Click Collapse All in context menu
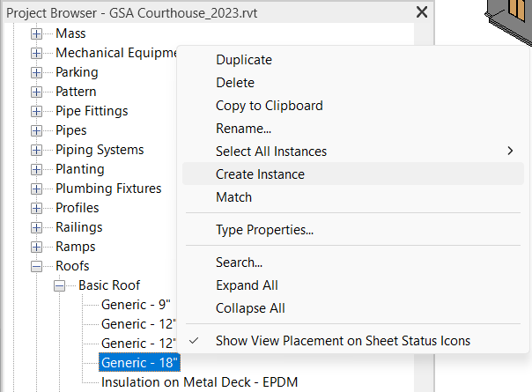Screen dimensions: 532x392 [250, 308]
